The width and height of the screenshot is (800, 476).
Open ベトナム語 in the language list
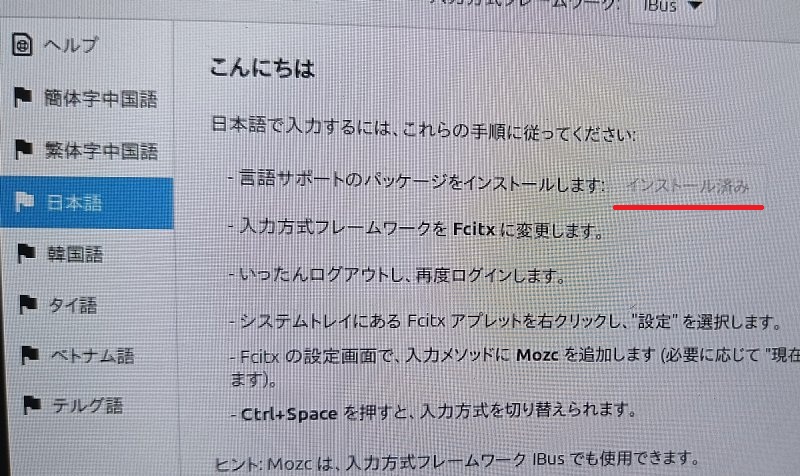pos(91,355)
